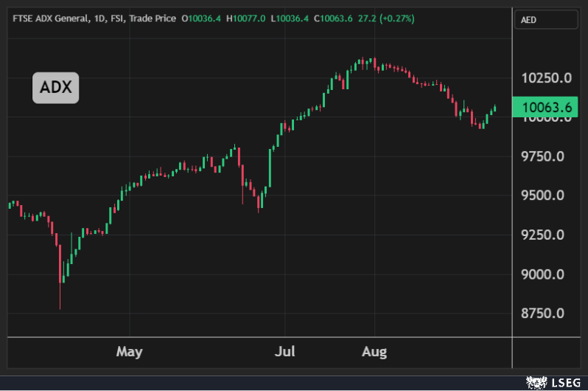Image resolution: width=588 pixels, height=391 pixels.
Task: Click the high value H10077.0 in header
Action: point(247,18)
